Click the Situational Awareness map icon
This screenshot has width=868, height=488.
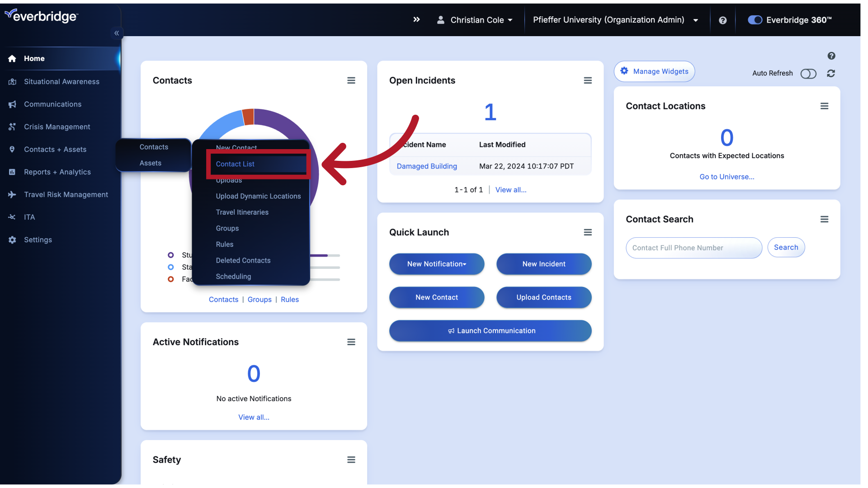[12, 82]
